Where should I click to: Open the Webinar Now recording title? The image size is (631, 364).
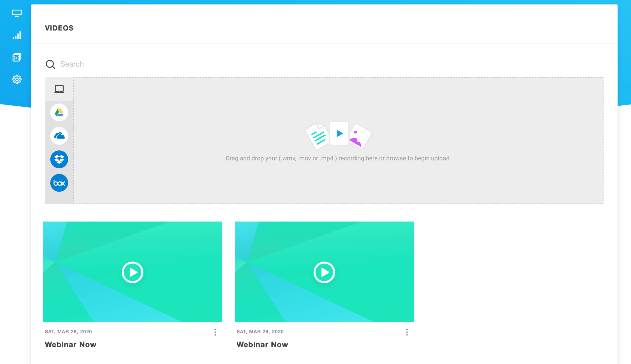coord(70,345)
